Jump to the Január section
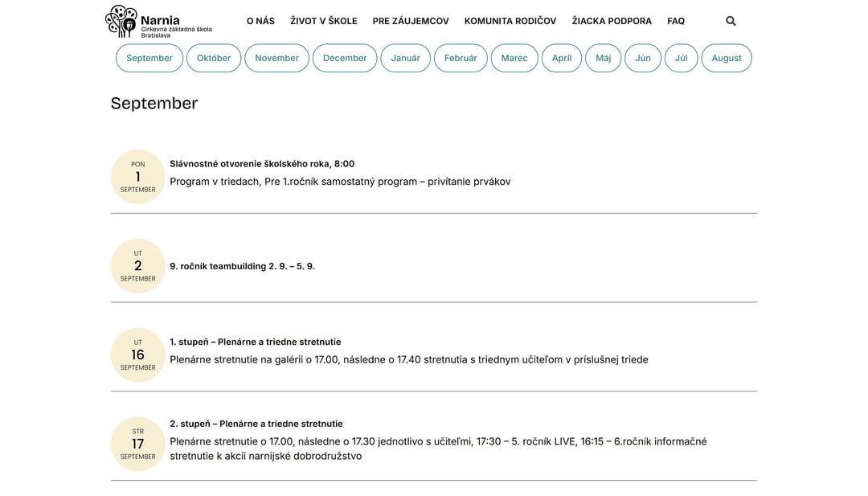 click(406, 58)
